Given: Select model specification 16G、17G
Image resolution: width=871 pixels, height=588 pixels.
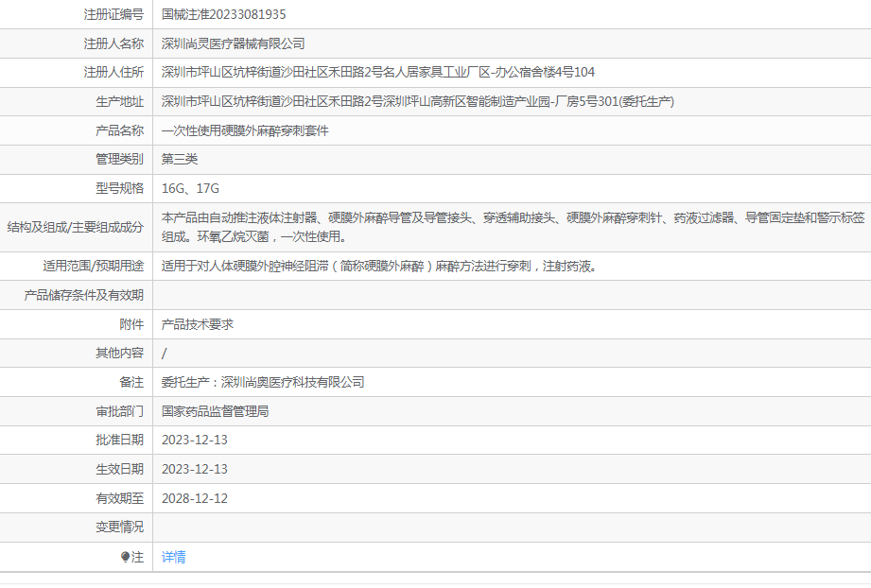Looking at the screenshot, I should coord(190,189).
